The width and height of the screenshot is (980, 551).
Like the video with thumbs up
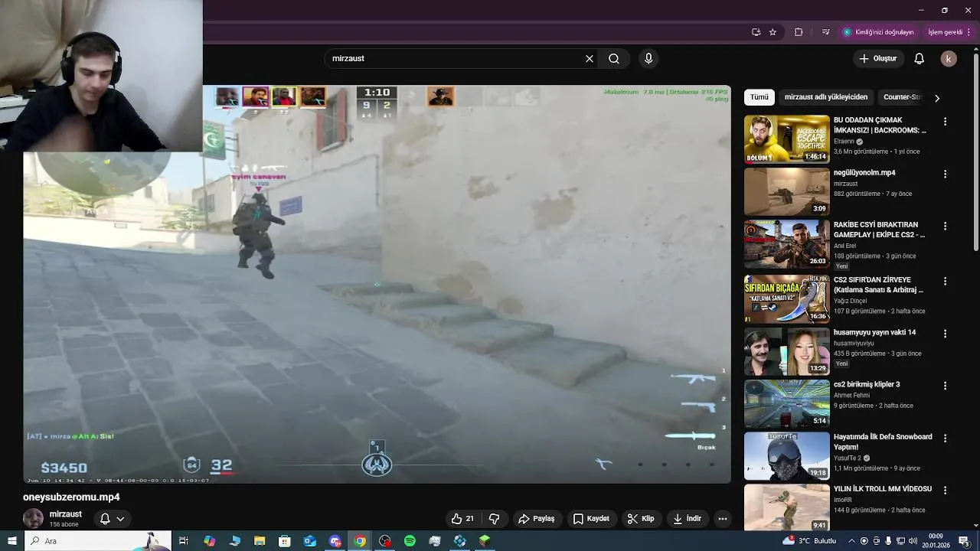tap(463, 519)
